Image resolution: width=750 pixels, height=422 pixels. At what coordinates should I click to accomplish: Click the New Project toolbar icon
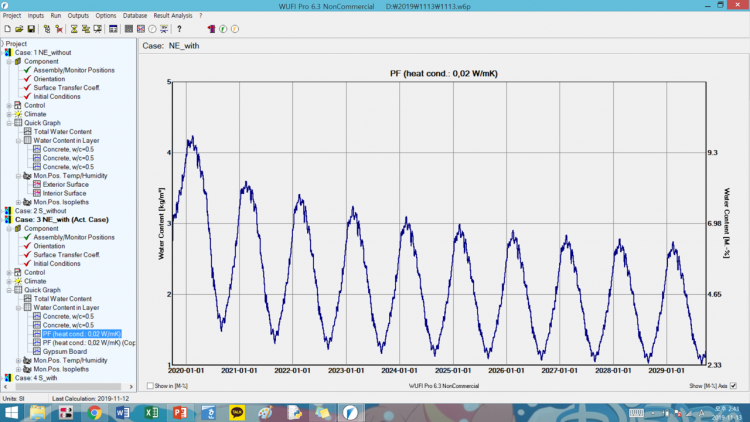pyautogui.click(x=7, y=29)
